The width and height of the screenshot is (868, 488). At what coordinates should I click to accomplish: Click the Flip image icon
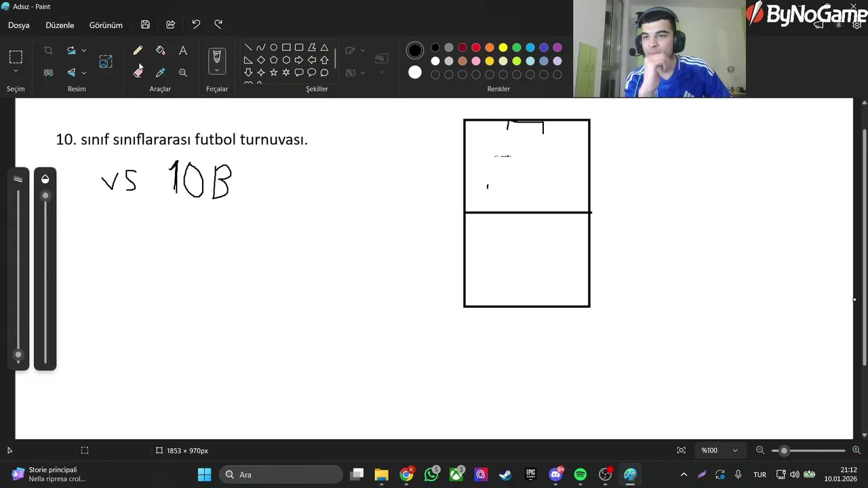(x=71, y=73)
